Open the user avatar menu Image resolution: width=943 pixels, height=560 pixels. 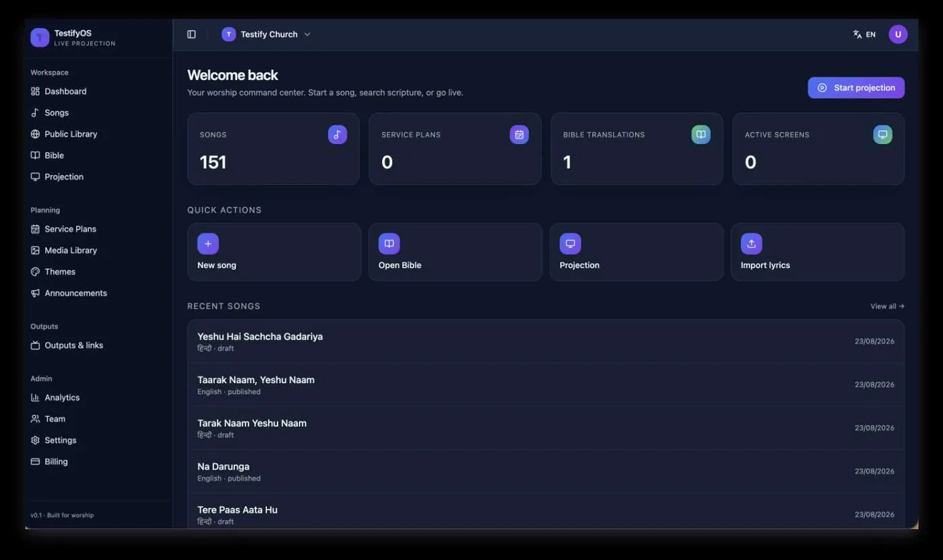tap(898, 34)
